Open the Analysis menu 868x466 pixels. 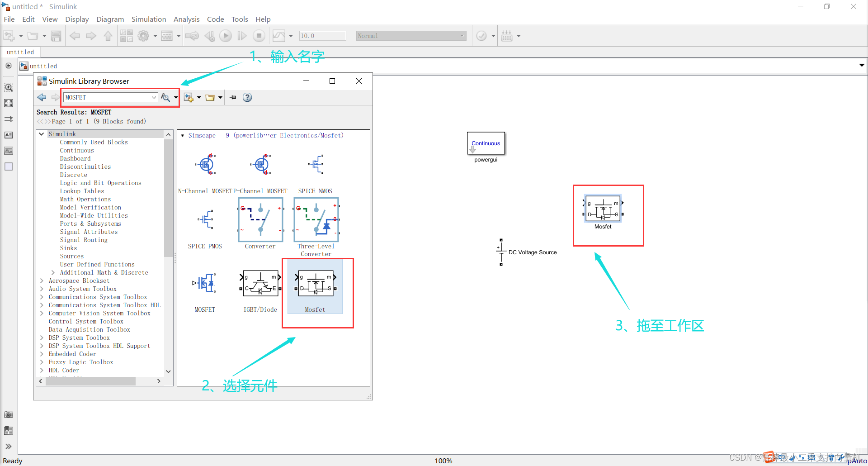pos(186,19)
